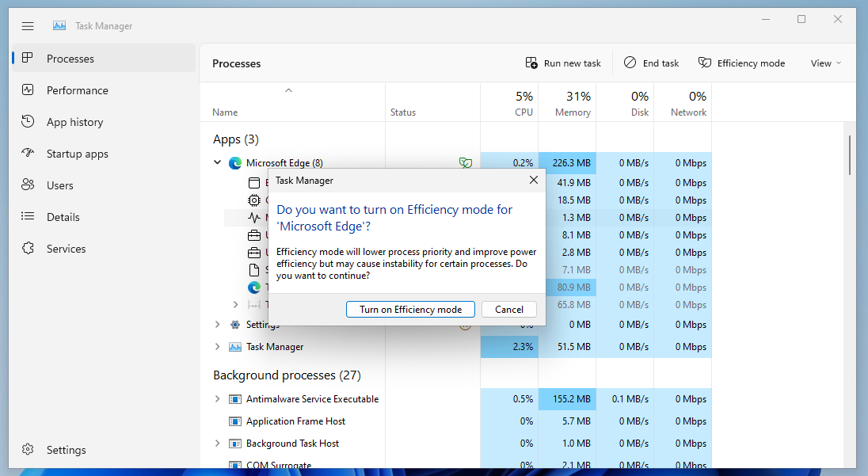The width and height of the screenshot is (868, 476).
Task: Maximize the Task Manager window
Action: tap(801, 19)
